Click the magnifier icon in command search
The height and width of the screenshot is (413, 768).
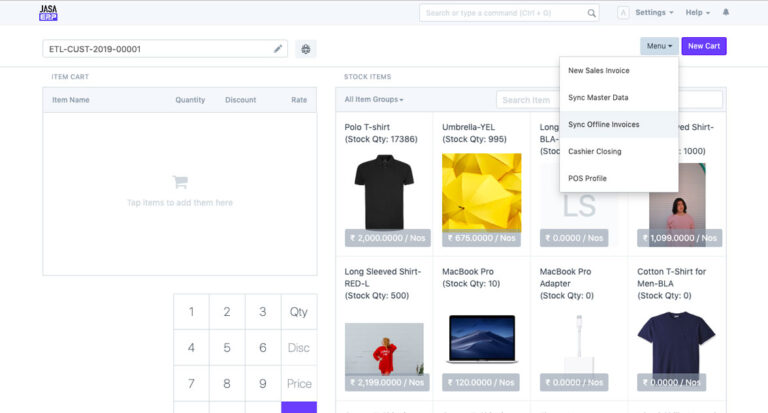(x=591, y=13)
